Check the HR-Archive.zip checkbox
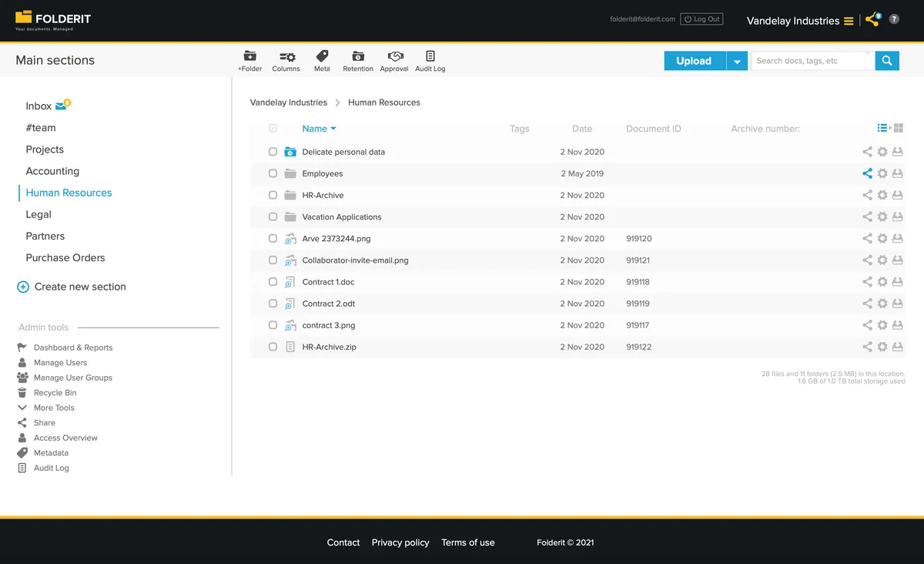 pyautogui.click(x=273, y=347)
